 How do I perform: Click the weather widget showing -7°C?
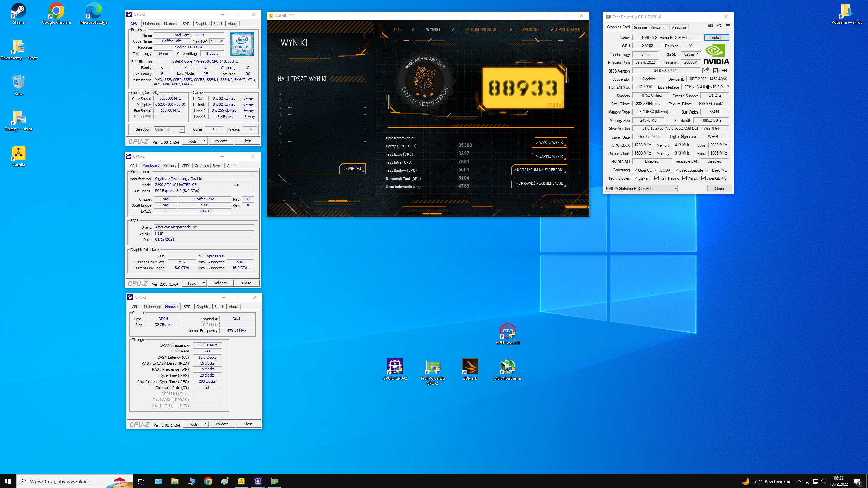point(766,481)
